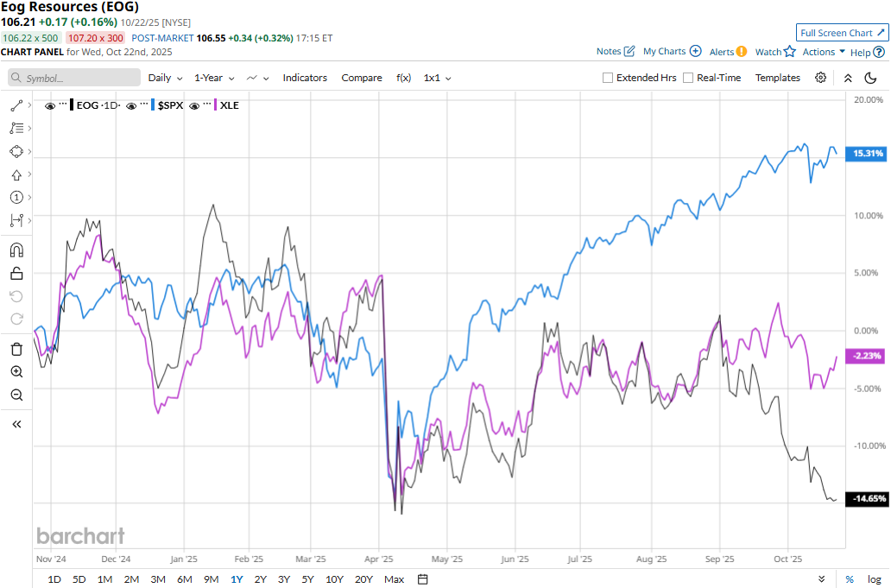Select the 5D time range
The image size is (891, 588).
[x=79, y=579]
